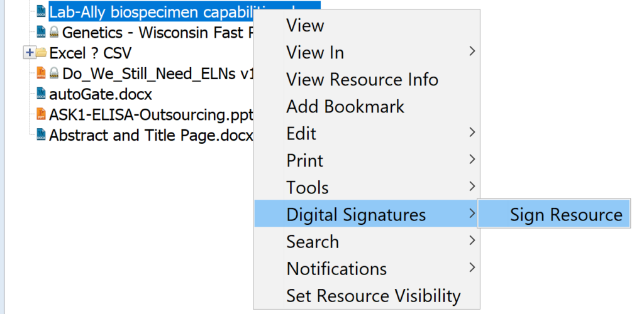
Task: Open the Print submenu
Action: pos(304,161)
